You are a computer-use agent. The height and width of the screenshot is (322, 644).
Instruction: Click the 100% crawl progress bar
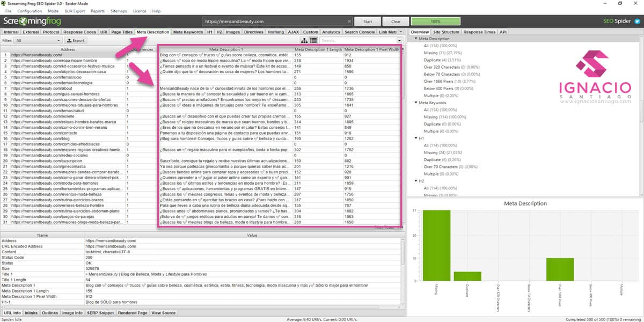[435, 21]
